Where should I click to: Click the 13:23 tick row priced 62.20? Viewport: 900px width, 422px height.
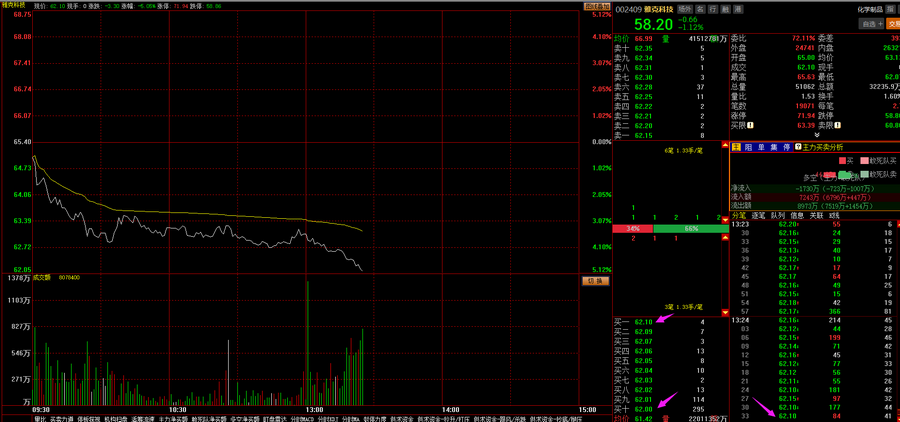pos(814,224)
